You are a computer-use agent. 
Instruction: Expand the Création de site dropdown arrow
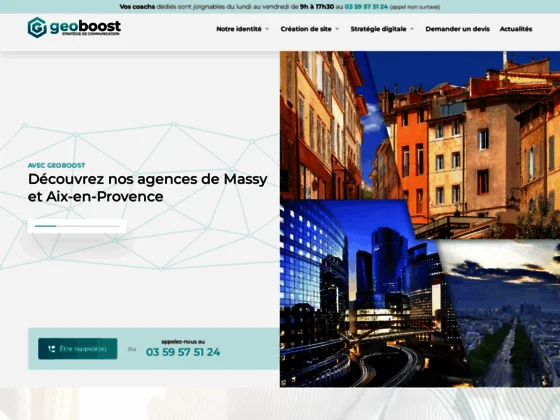point(337,29)
